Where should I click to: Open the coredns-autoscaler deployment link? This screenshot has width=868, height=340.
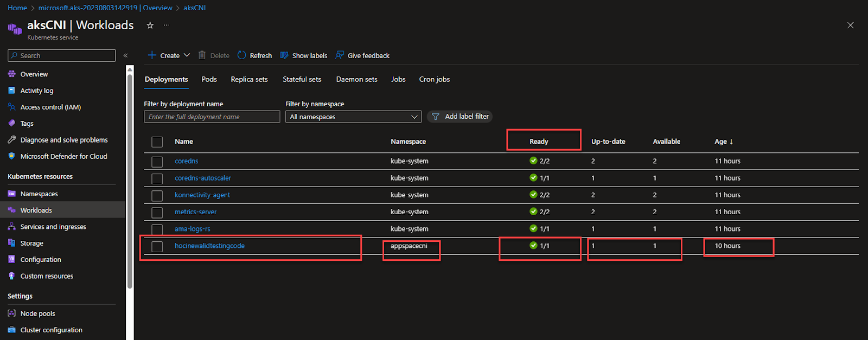(x=202, y=178)
